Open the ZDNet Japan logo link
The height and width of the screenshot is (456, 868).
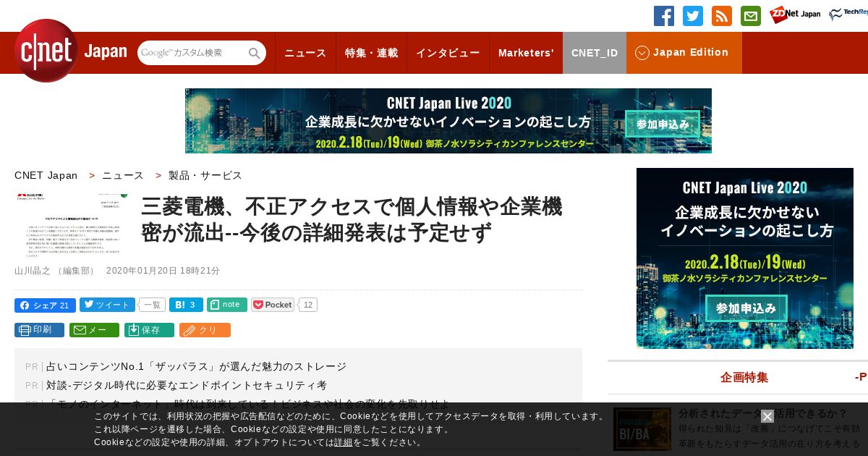click(795, 14)
